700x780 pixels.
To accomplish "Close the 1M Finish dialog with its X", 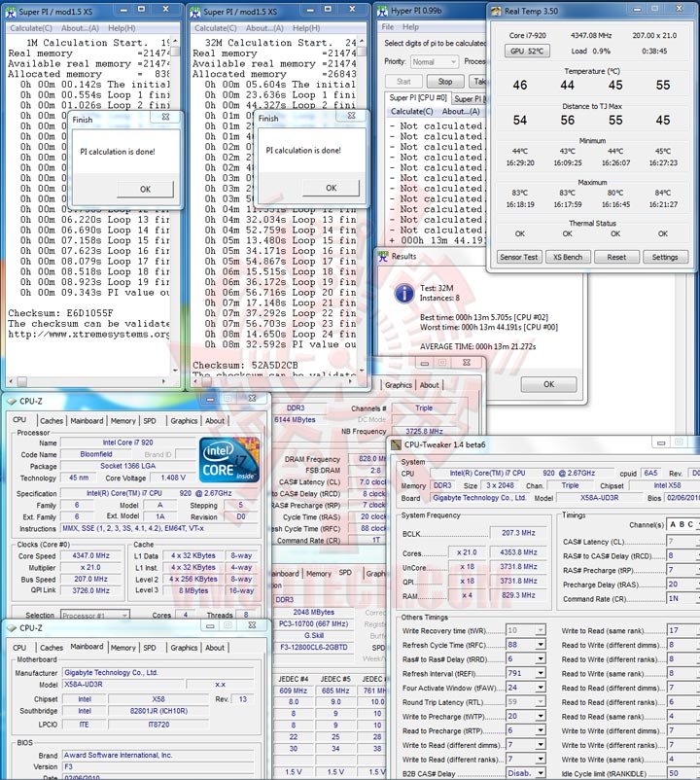I will point(165,117).
